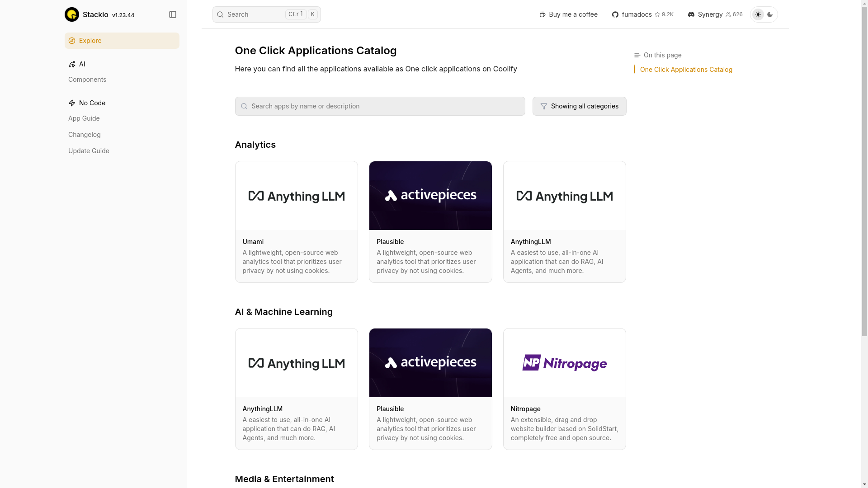Focus Search apps by name field
This screenshot has height=488, width=868.
click(380, 106)
